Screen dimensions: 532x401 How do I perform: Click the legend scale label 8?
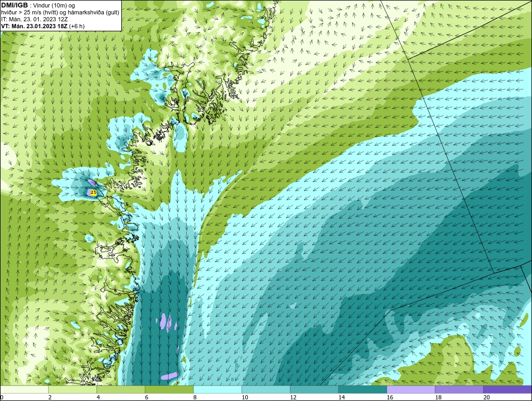point(195,397)
